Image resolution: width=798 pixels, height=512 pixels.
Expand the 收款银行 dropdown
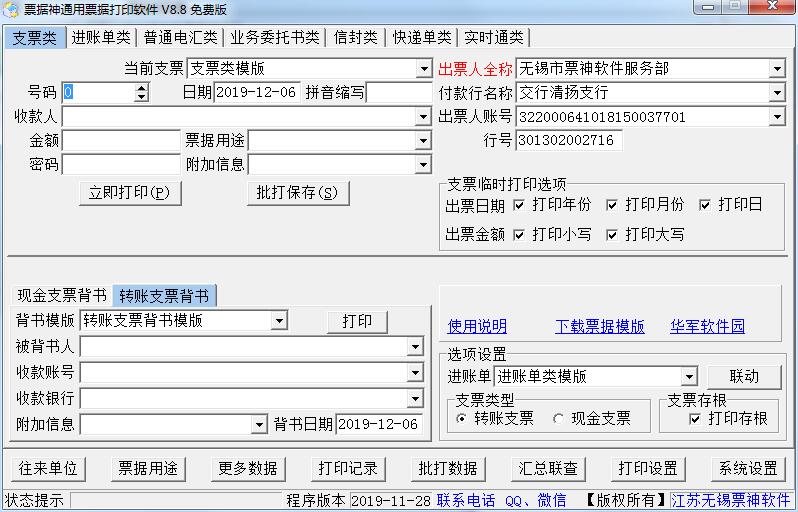click(x=415, y=399)
